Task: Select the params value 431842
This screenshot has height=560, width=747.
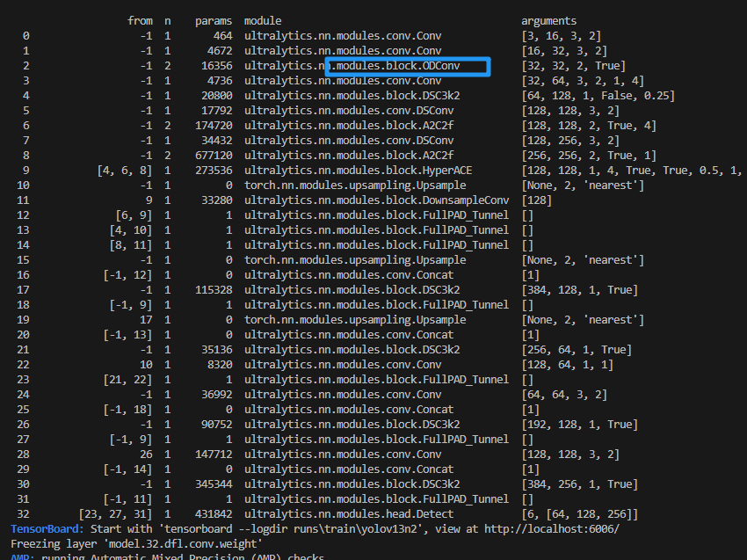Action: click(x=214, y=514)
